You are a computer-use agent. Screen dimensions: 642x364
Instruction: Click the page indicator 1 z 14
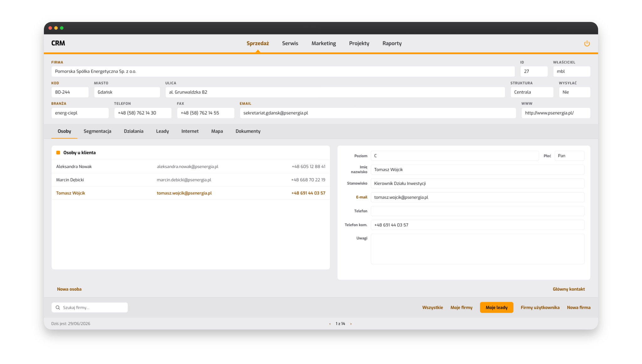tap(340, 324)
